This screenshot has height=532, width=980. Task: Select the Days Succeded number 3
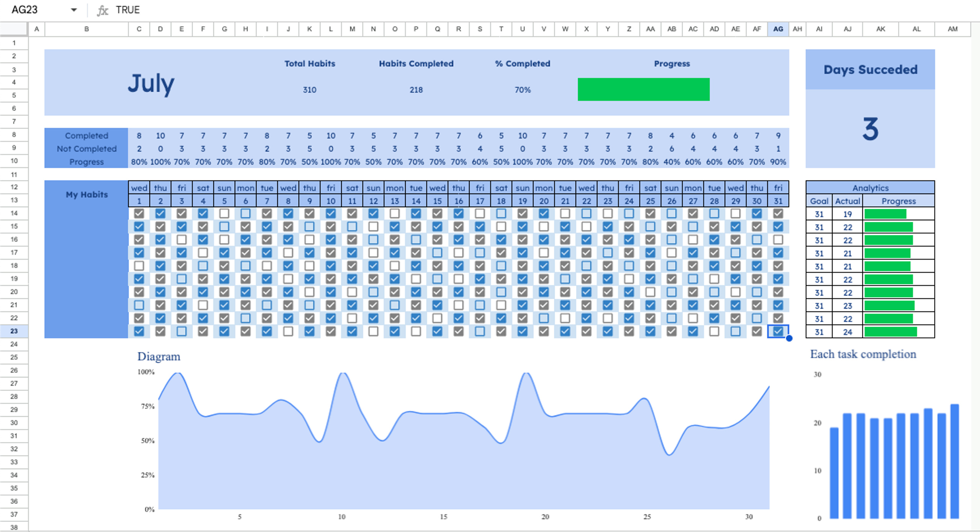point(870,129)
